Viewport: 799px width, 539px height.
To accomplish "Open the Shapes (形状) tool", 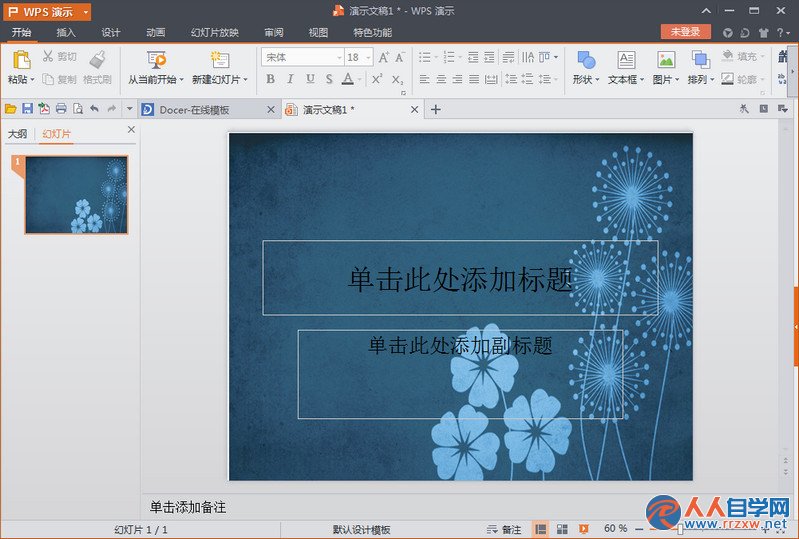I will pyautogui.click(x=585, y=67).
